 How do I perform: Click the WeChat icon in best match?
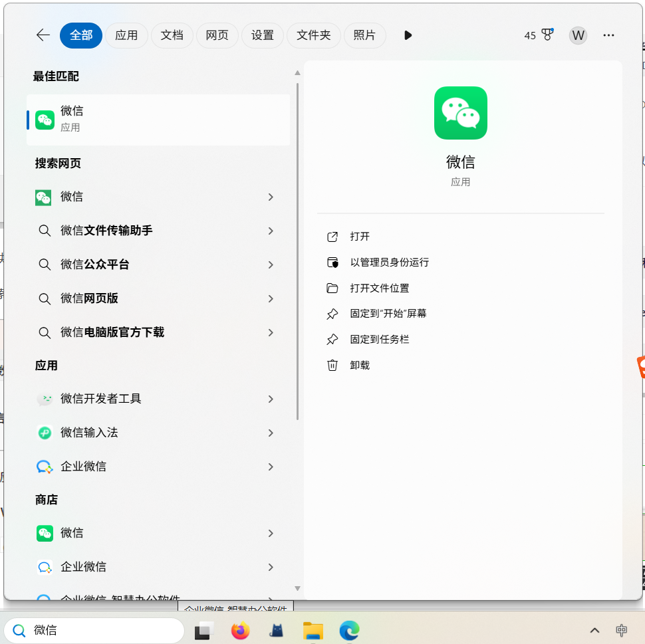click(x=45, y=120)
